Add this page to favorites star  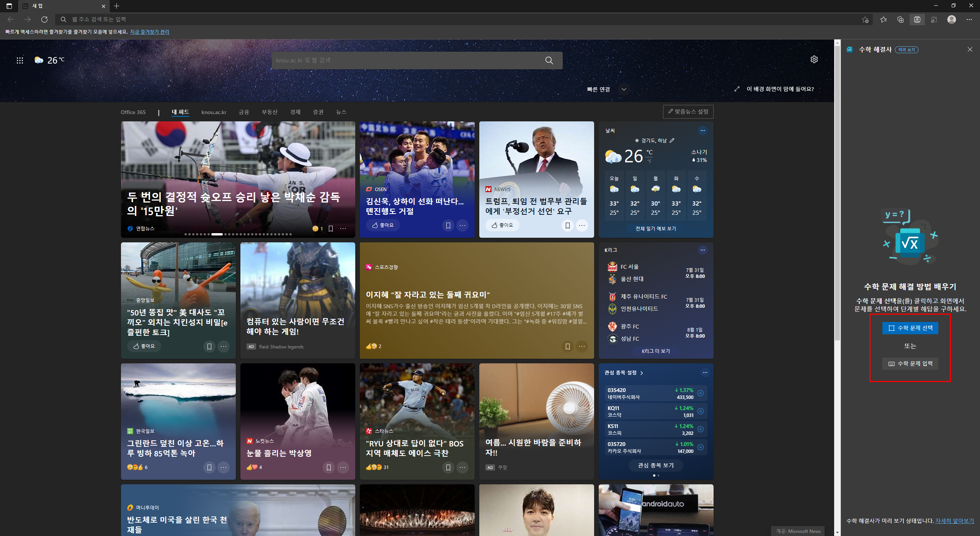[x=865, y=20]
